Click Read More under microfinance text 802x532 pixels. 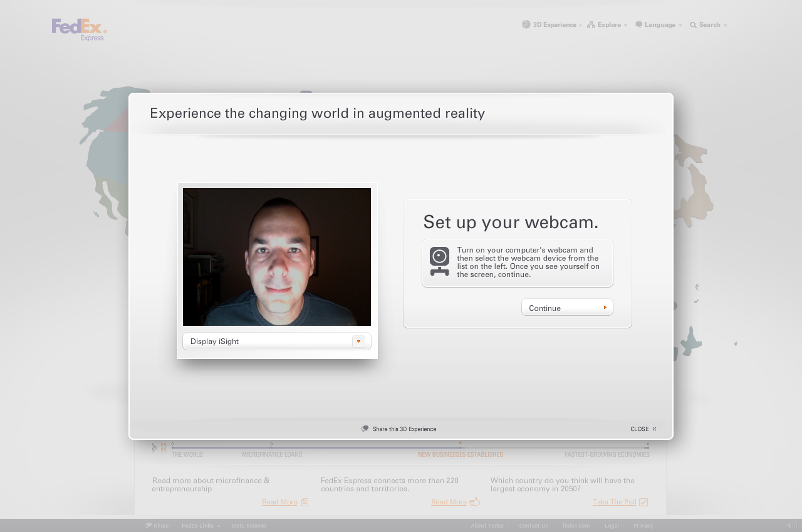[279, 502]
